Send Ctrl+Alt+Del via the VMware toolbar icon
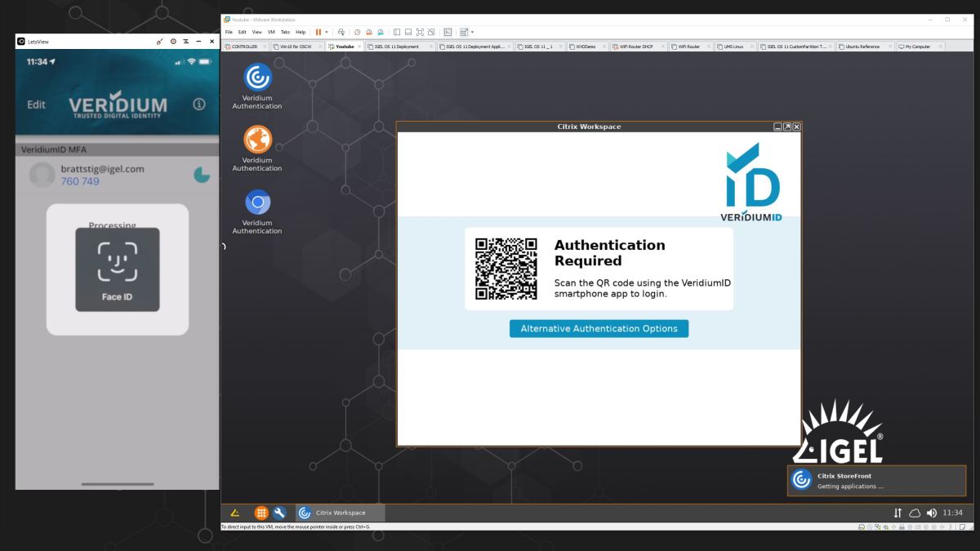Screen dimensions: 980x551 (342, 31)
